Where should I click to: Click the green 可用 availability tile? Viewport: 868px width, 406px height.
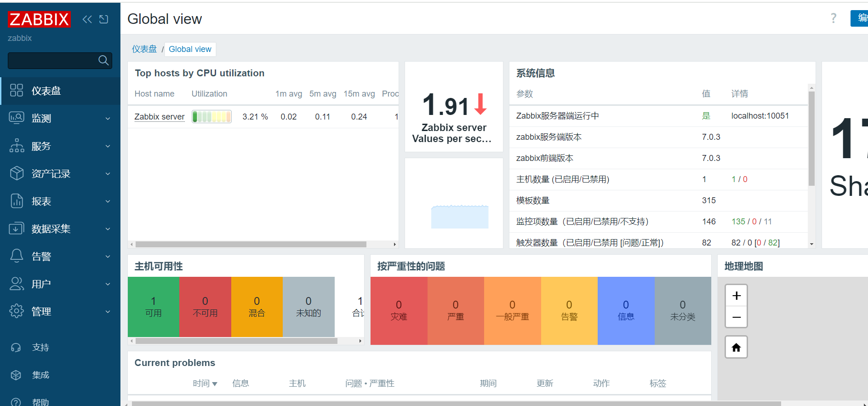pos(153,307)
